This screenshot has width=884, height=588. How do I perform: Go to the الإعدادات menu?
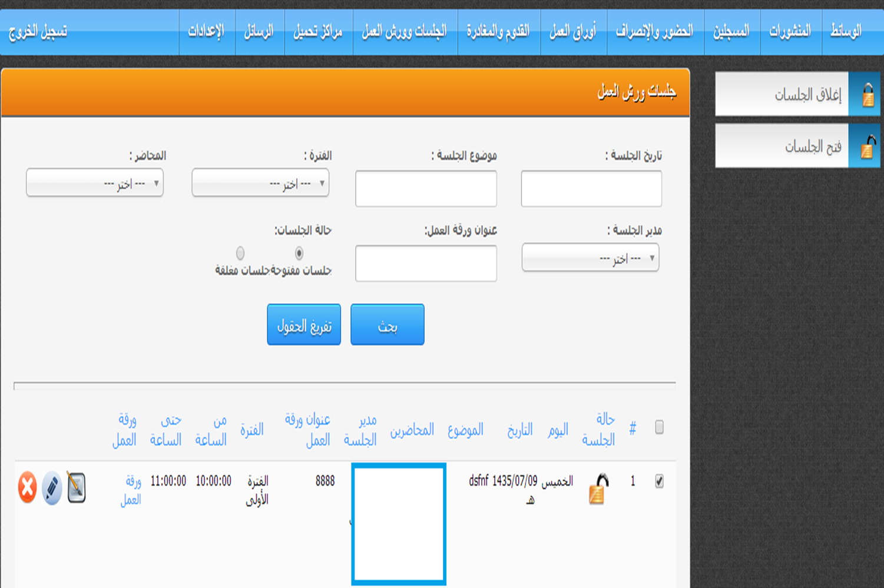206,32
